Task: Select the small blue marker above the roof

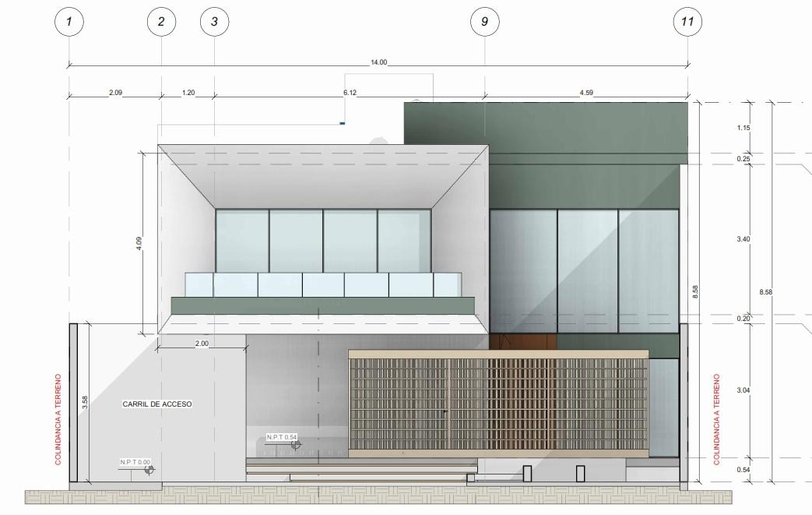Action: (x=342, y=123)
